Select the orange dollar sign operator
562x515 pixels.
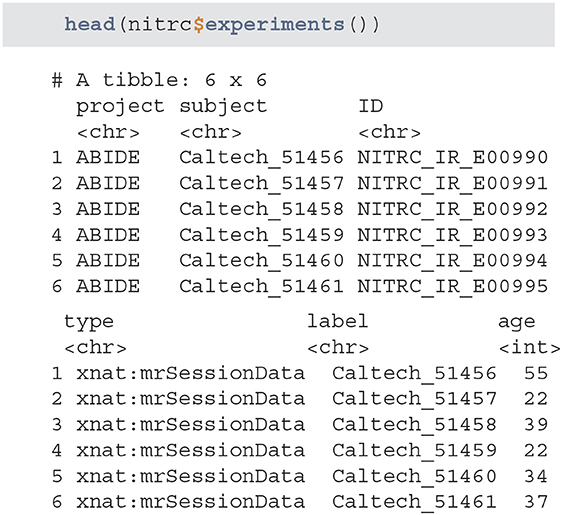(x=199, y=25)
